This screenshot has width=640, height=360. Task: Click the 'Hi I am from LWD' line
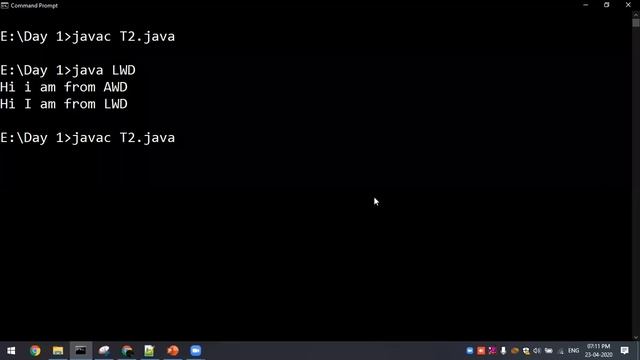pyautogui.click(x=64, y=104)
